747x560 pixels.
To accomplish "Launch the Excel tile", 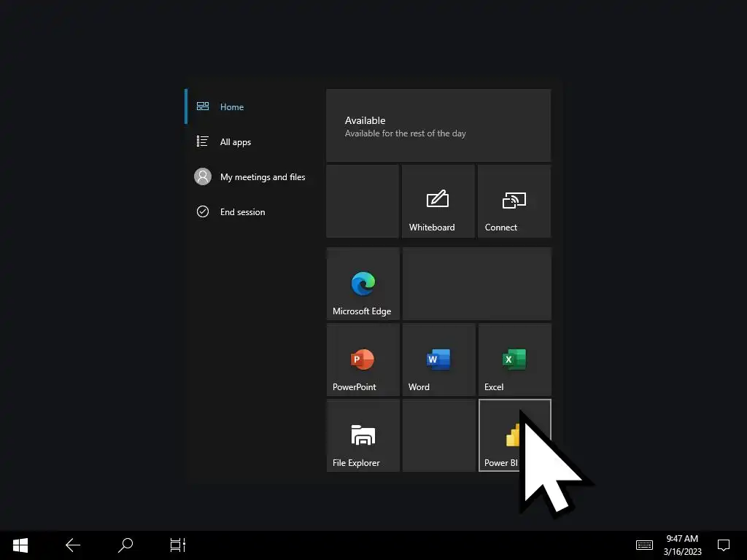I will point(514,359).
